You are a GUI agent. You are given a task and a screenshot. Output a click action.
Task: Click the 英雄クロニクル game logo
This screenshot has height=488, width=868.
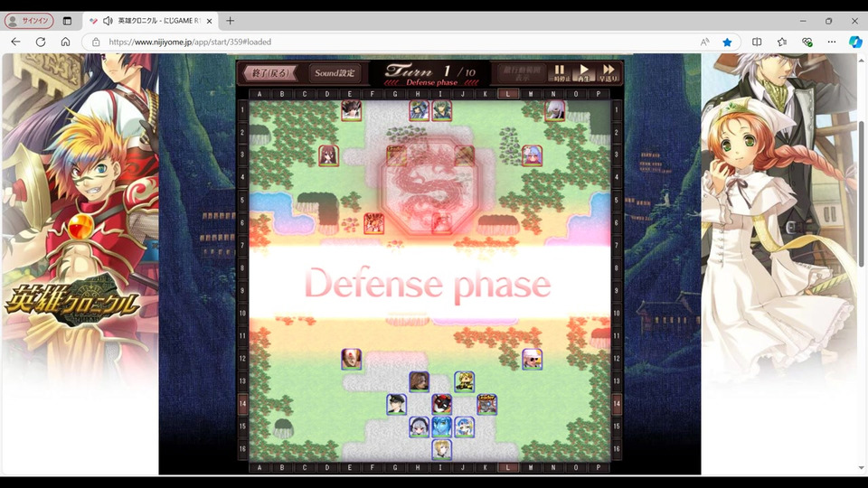point(73,300)
